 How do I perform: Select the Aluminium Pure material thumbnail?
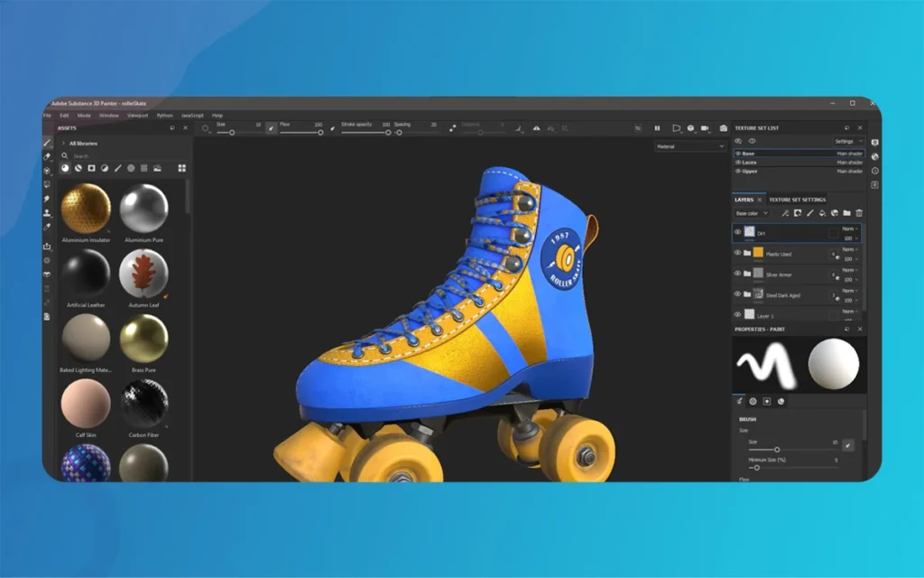coord(144,210)
